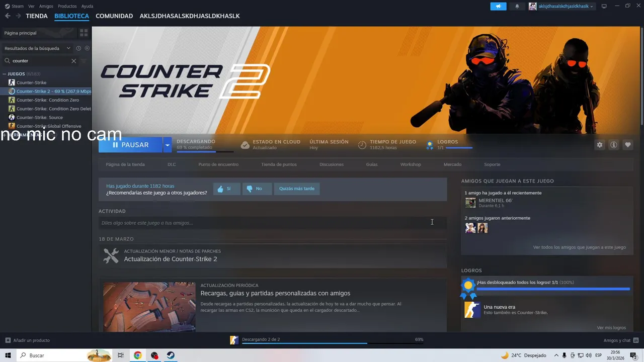The width and height of the screenshot is (644, 362).
Task: Open the Mercado tab
Action: tap(452, 164)
